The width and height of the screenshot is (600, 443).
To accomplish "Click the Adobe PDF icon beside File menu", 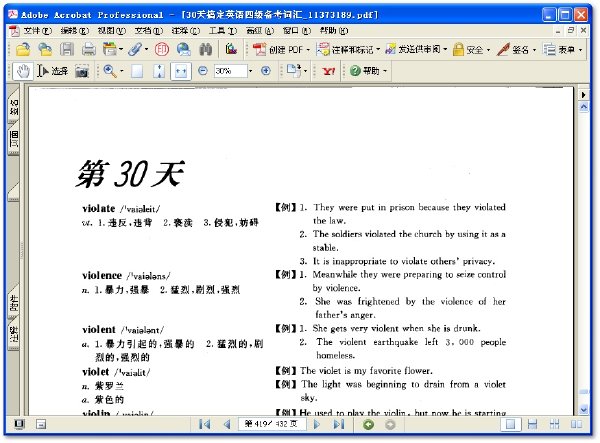I will (14, 31).
